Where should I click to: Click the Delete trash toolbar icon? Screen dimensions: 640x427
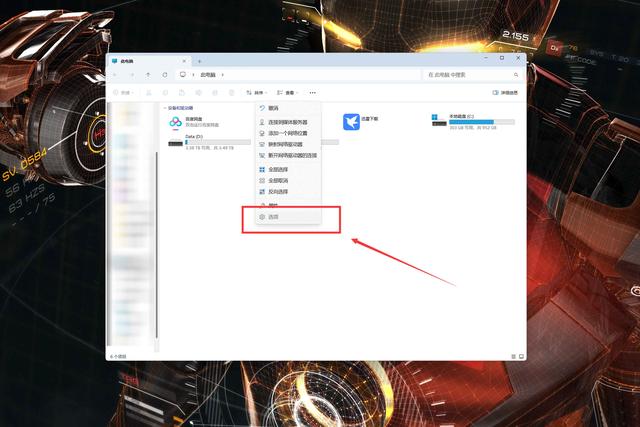(231, 93)
